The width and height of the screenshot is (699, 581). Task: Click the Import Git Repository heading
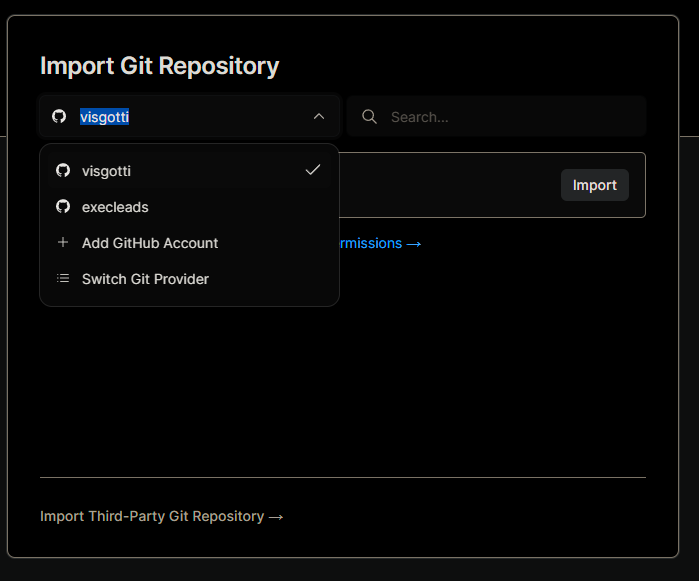(160, 66)
